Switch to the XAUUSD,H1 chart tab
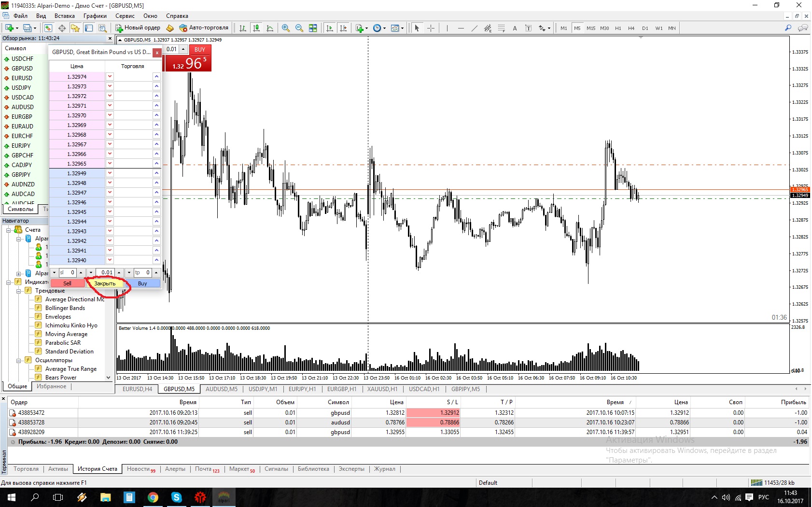The width and height of the screenshot is (812, 507). (x=382, y=389)
